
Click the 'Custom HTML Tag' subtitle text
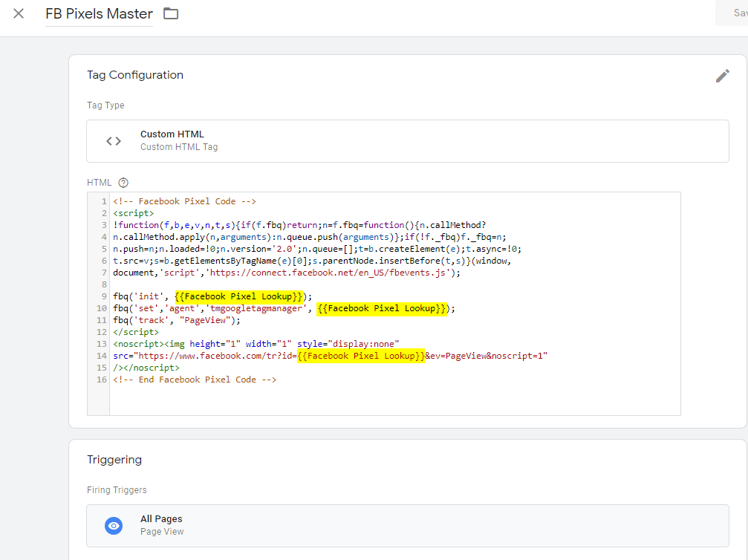pos(179,147)
